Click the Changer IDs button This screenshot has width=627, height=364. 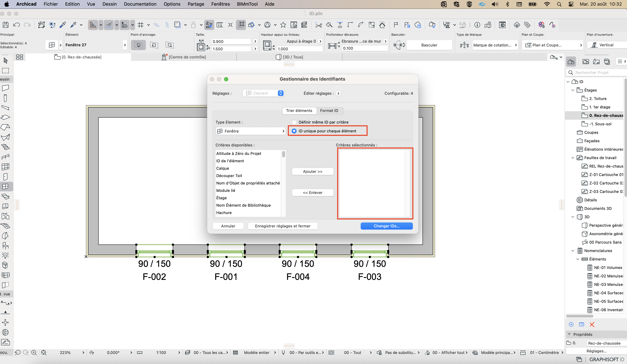click(386, 226)
